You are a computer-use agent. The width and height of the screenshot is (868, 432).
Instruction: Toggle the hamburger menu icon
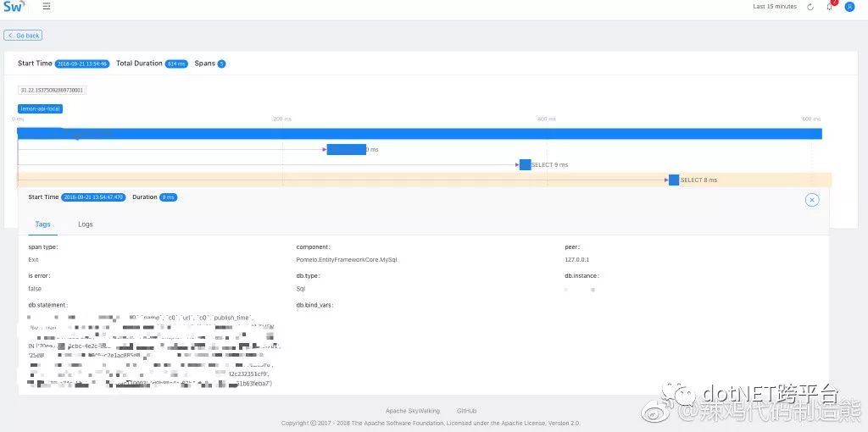coord(47,7)
